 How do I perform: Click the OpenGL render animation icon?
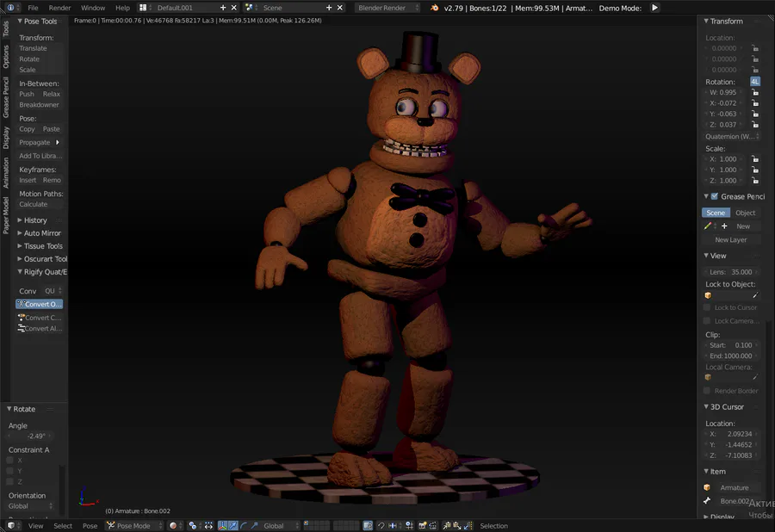pos(433,526)
